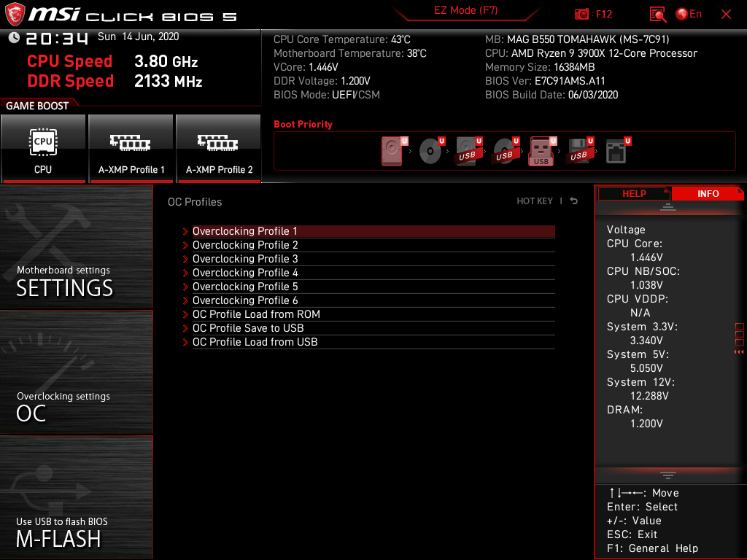Enable A-XMP Profile 2
The height and width of the screenshot is (560, 747).
tap(219, 148)
